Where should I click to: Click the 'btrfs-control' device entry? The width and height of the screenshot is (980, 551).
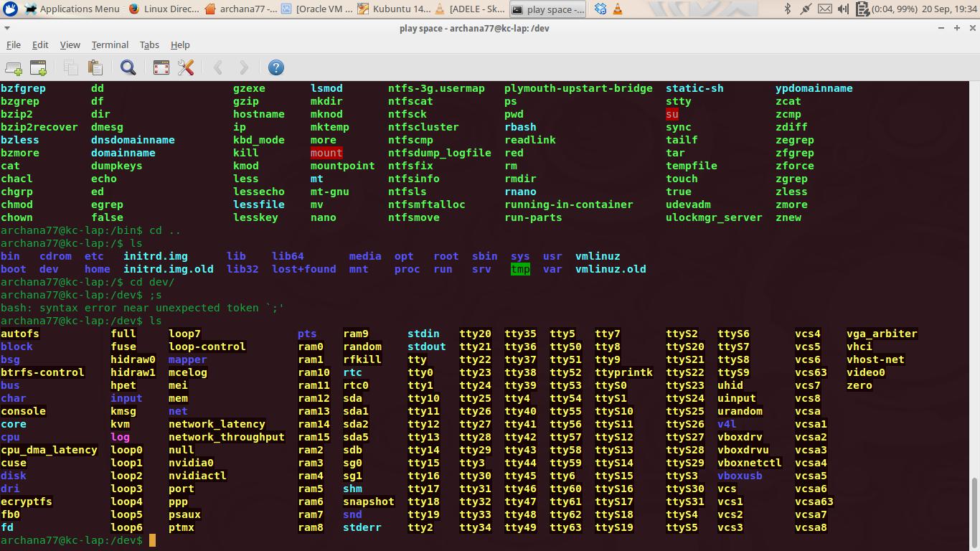pos(42,372)
